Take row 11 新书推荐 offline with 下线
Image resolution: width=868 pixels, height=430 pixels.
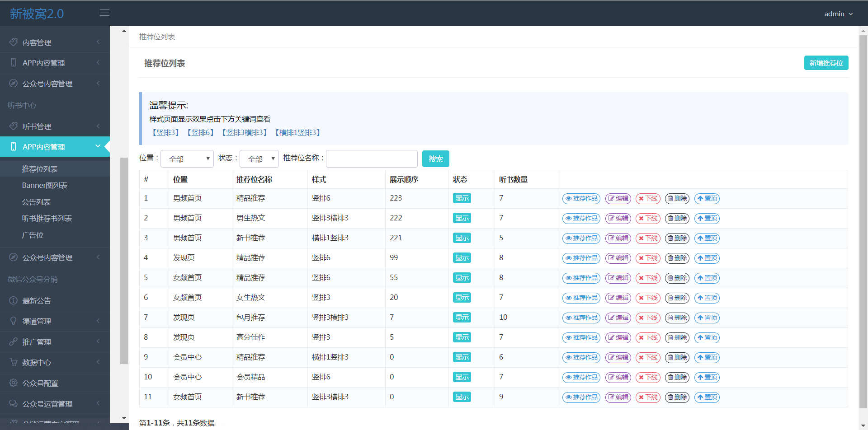click(x=648, y=397)
